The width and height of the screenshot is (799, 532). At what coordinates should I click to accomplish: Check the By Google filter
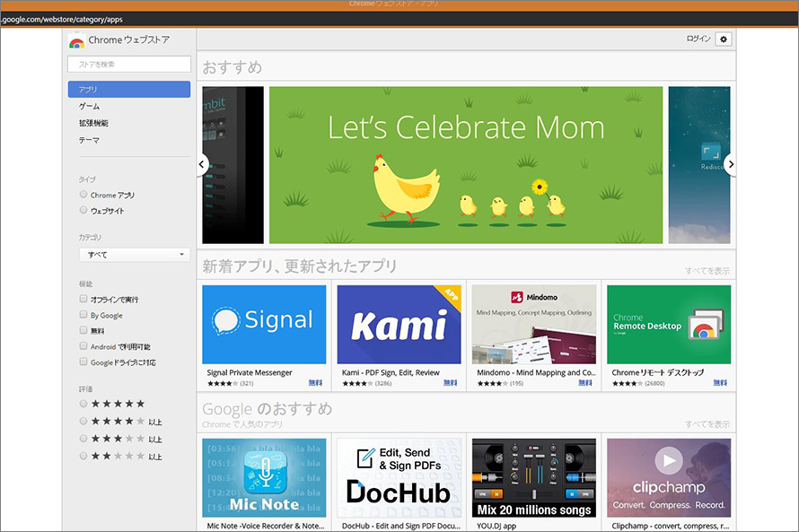point(83,315)
